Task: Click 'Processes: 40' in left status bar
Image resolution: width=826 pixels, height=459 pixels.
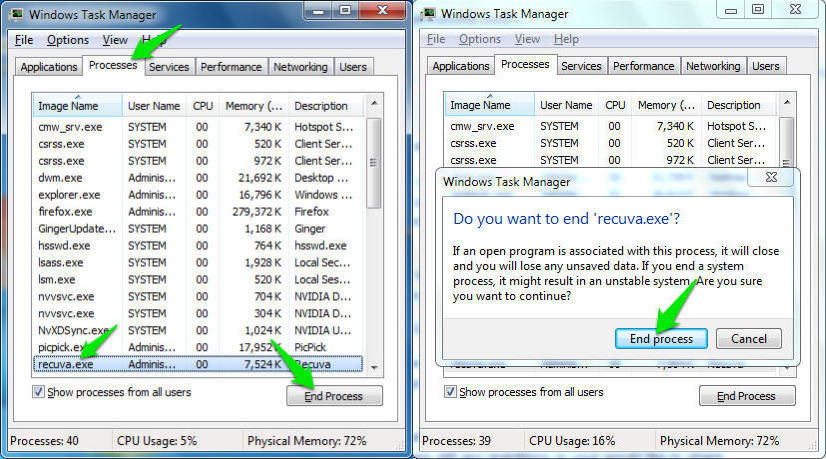Action: pos(44,441)
